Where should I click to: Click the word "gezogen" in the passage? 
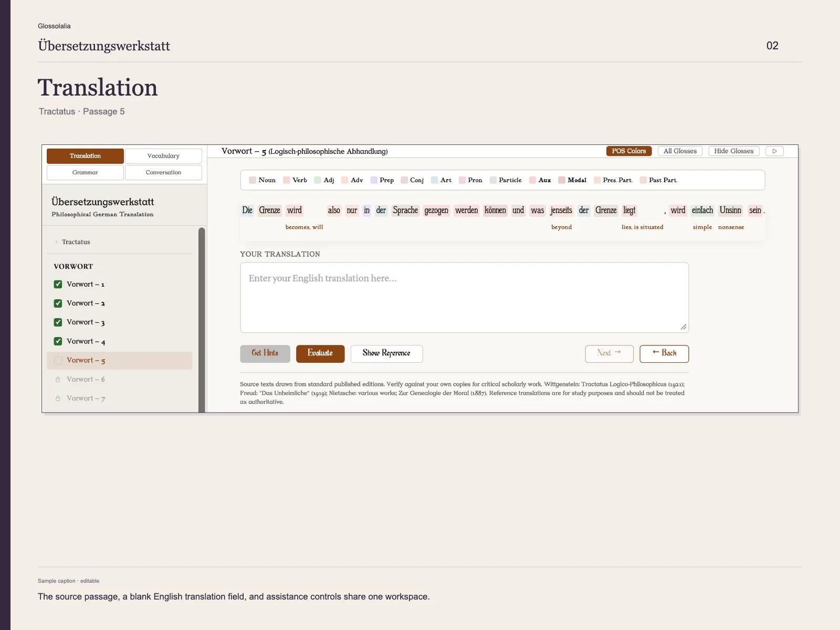(x=436, y=211)
